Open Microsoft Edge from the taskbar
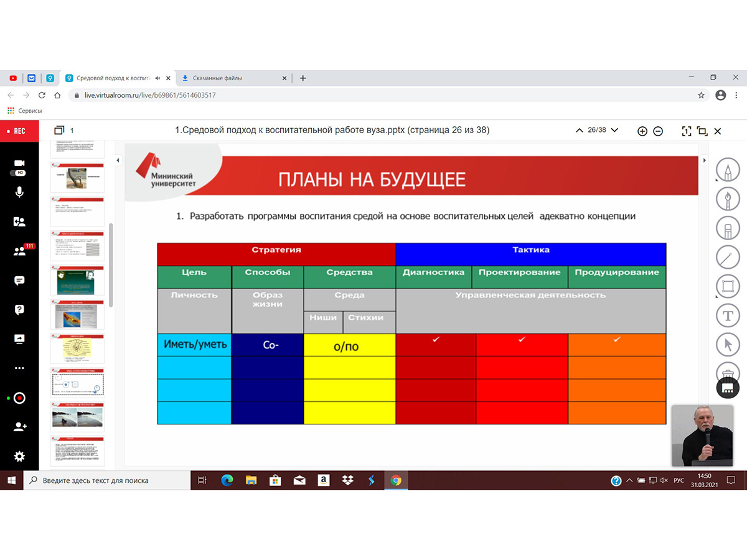747x560 pixels. [x=227, y=480]
